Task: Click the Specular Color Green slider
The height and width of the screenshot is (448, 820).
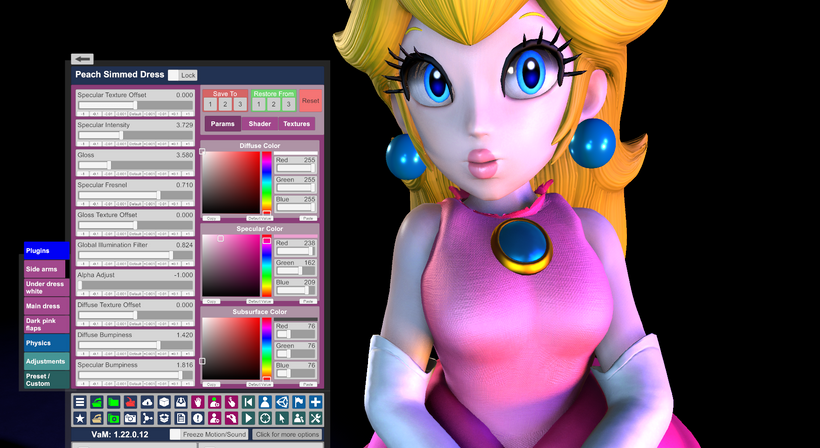Action: coord(296,271)
